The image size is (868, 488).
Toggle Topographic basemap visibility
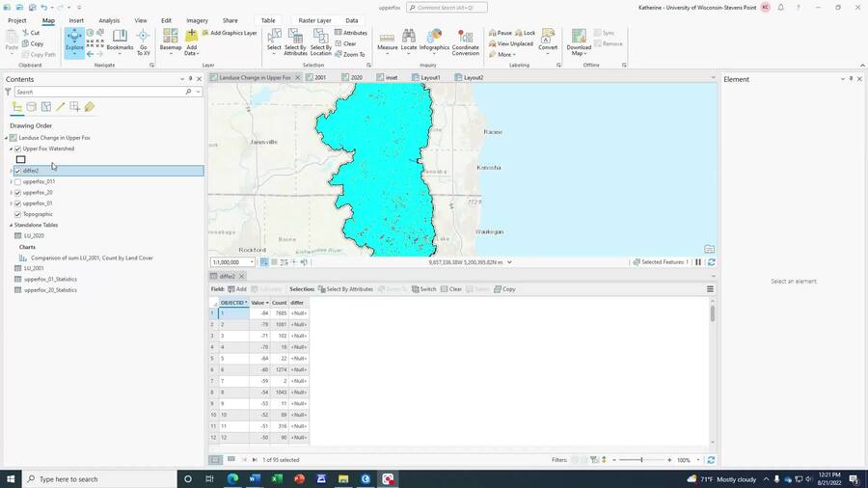(x=17, y=214)
